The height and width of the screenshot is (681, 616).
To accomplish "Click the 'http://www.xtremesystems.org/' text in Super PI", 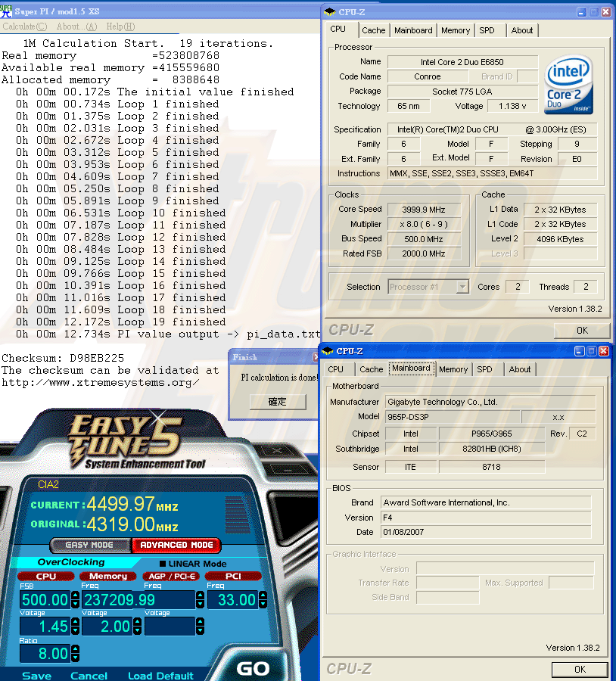I will [101, 383].
